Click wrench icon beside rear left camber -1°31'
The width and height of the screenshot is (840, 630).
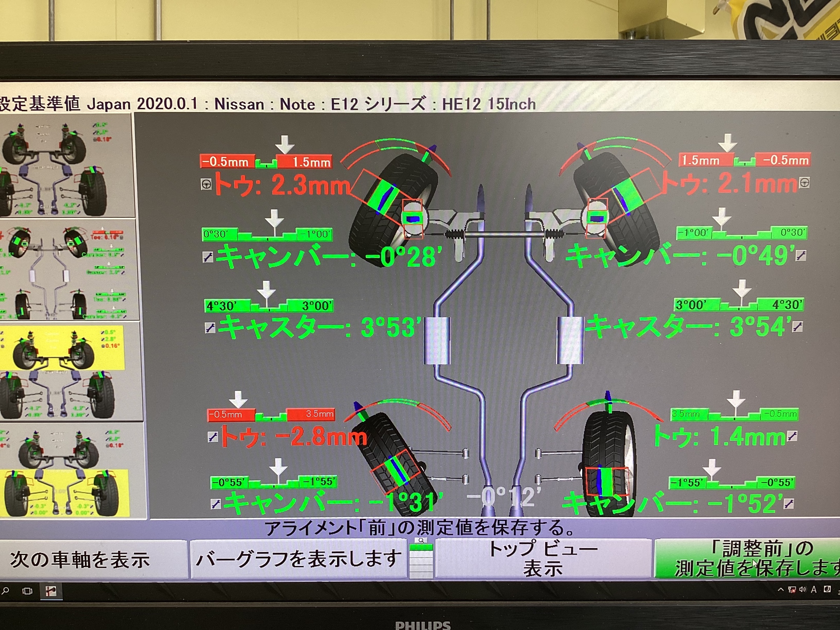coord(216,504)
